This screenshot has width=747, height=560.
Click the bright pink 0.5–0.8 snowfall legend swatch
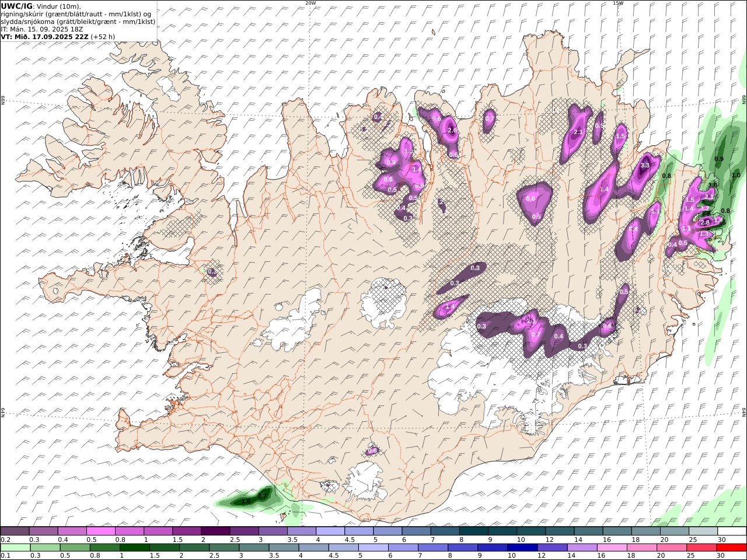coord(100,531)
